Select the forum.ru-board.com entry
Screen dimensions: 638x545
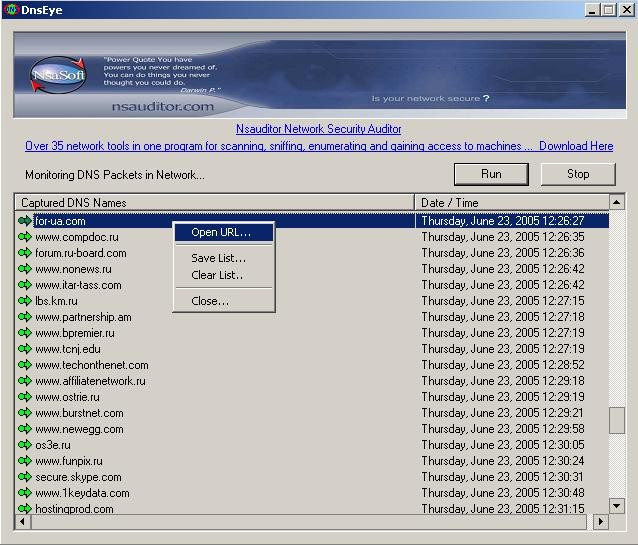coord(81,253)
